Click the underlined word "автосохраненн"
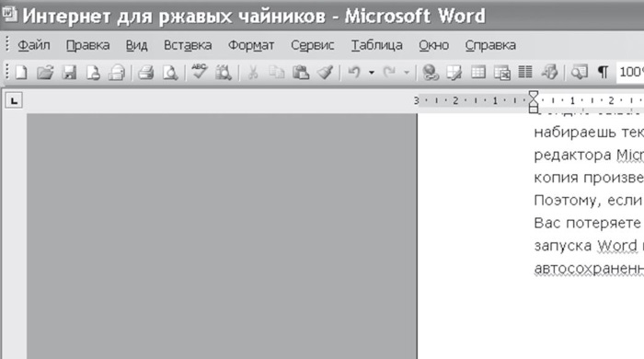Viewport: 644px width, 359px height. (589, 269)
